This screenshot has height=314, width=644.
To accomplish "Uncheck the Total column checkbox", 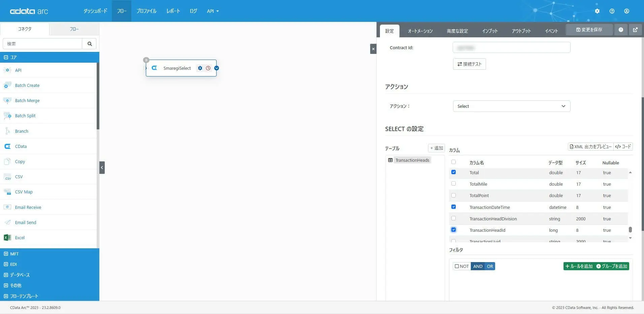I will 453,172.
